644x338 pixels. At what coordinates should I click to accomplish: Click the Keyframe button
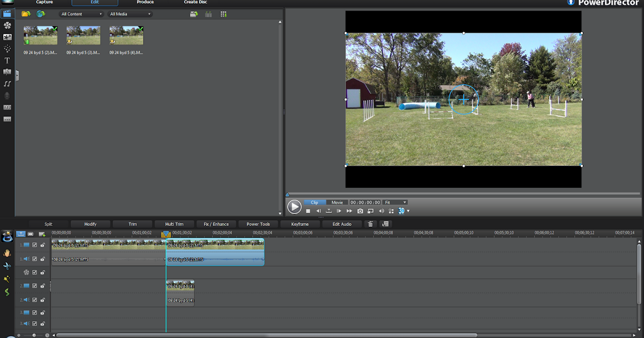[x=300, y=224]
